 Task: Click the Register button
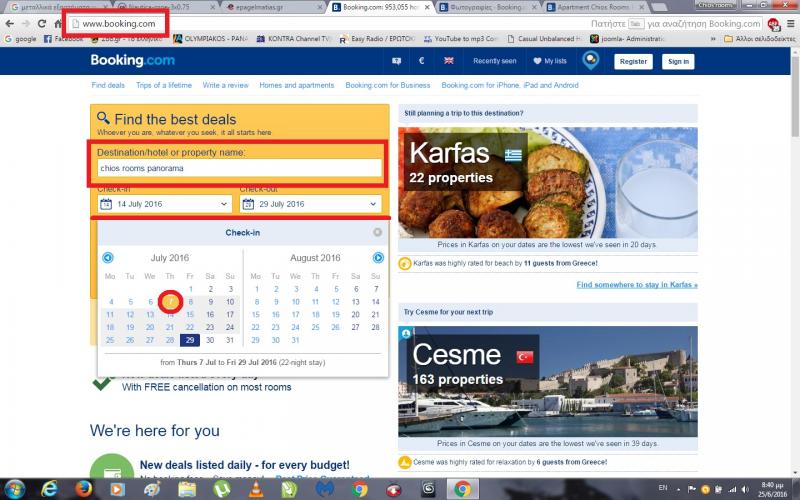pyautogui.click(x=633, y=61)
